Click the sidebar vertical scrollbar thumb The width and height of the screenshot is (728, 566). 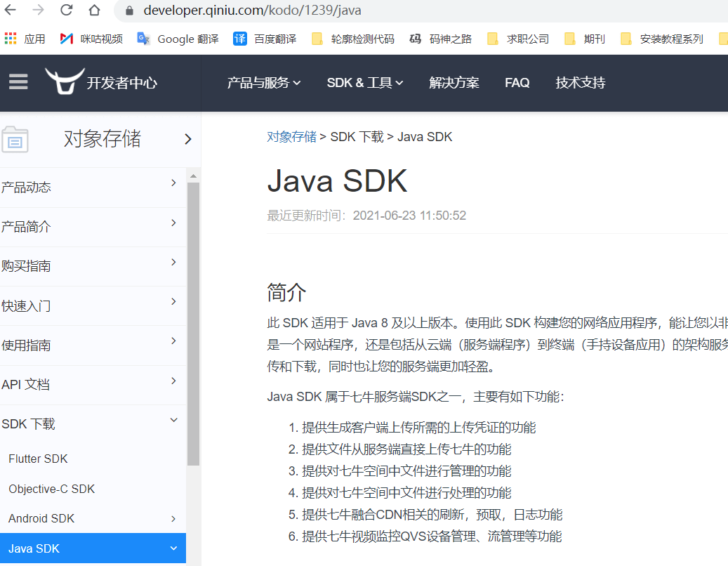(193, 324)
